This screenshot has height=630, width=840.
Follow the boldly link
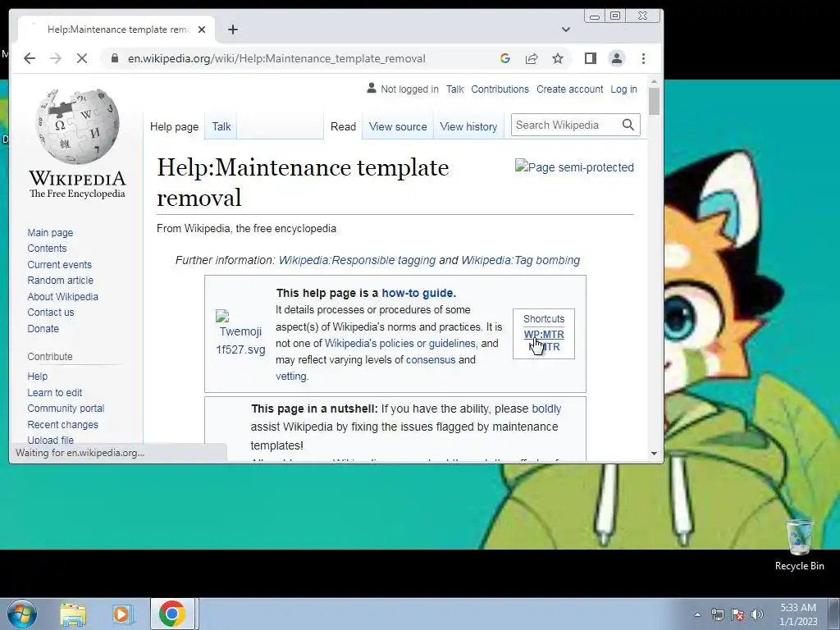point(546,409)
